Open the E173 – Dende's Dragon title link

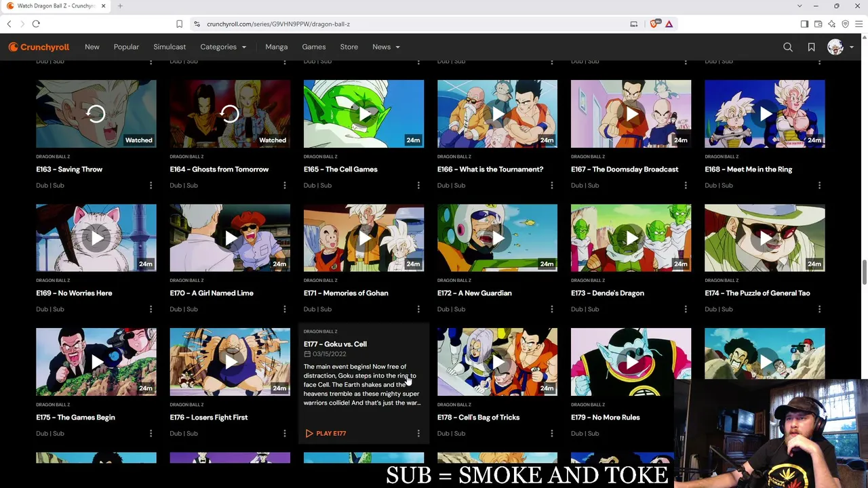[608, 293]
